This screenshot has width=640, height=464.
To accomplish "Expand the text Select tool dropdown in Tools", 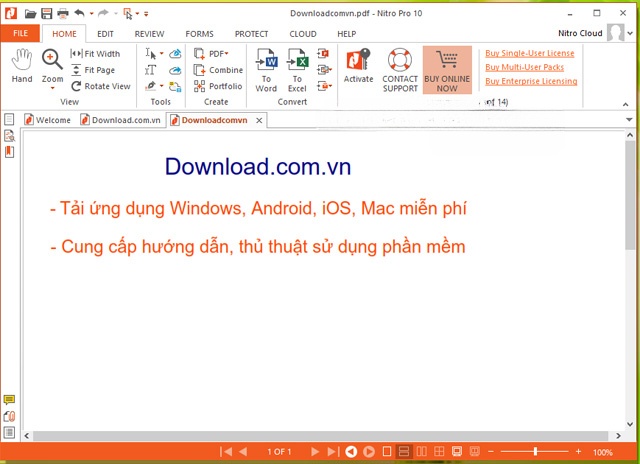I will 162,53.
